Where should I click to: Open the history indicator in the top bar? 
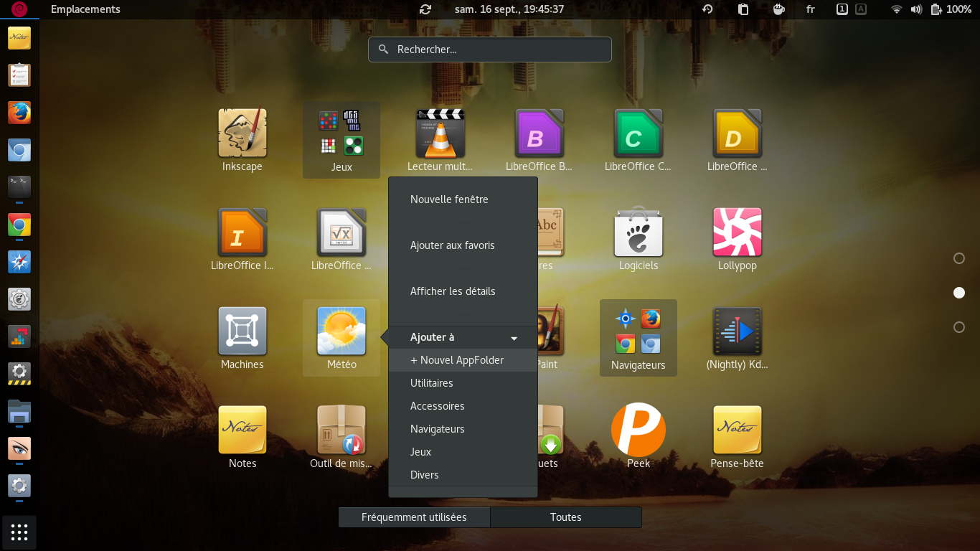pyautogui.click(x=707, y=9)
